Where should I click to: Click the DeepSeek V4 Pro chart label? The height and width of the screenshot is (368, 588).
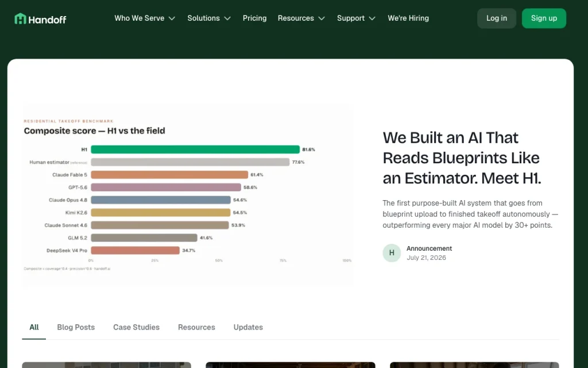click(x=67, y=251)
